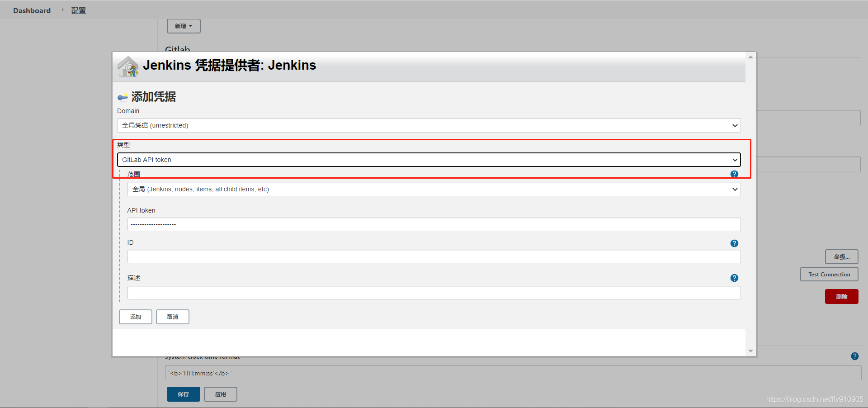Click the Jenkins credentials provider house icon
The height and width of the screenshot is (408, 868).
(x=128, y=66)
